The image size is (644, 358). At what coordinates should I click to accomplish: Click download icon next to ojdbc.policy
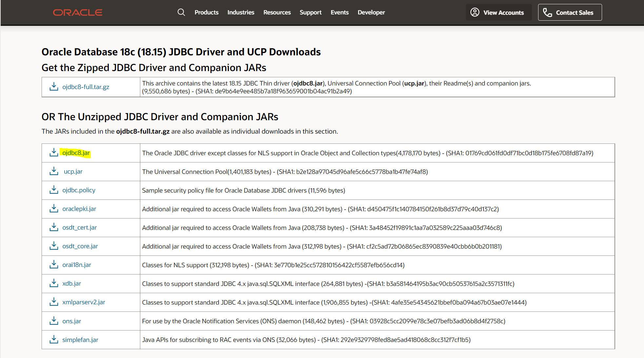[54, 190]
